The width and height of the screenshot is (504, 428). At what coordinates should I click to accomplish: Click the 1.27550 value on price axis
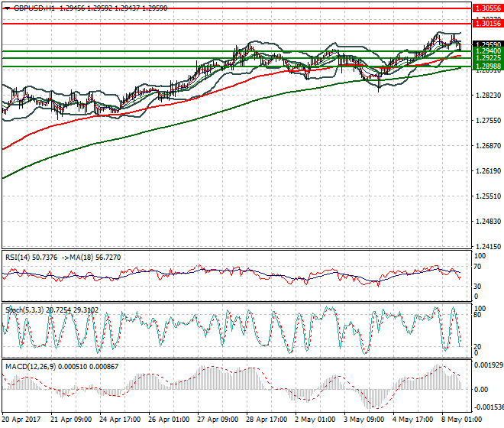click(x=488, y=121)
